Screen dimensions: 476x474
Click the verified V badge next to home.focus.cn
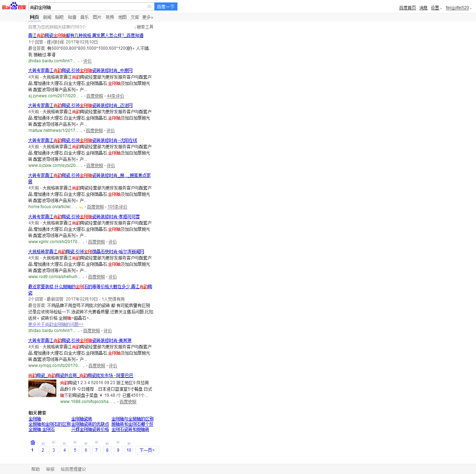[x=81, y=207]
